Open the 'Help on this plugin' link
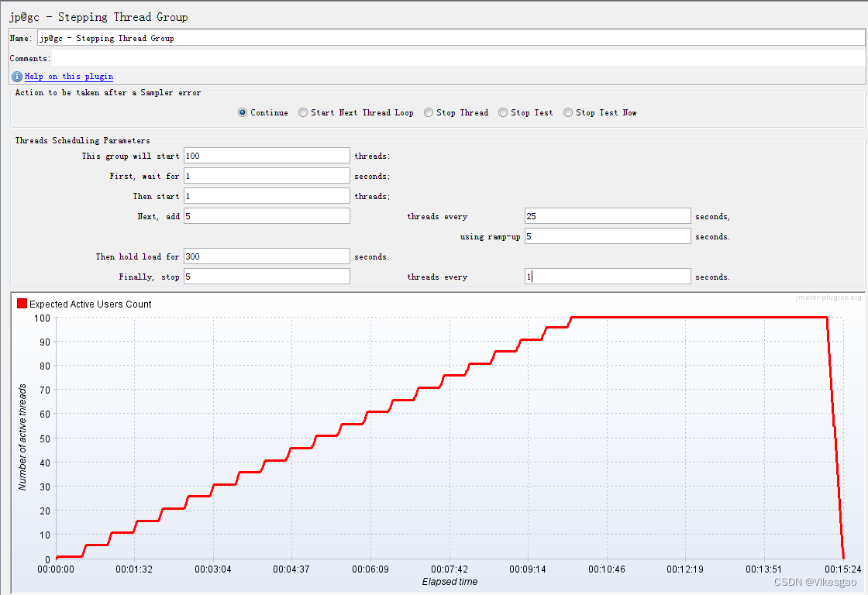This screenshot has width=868, height=595. [69, 77]
